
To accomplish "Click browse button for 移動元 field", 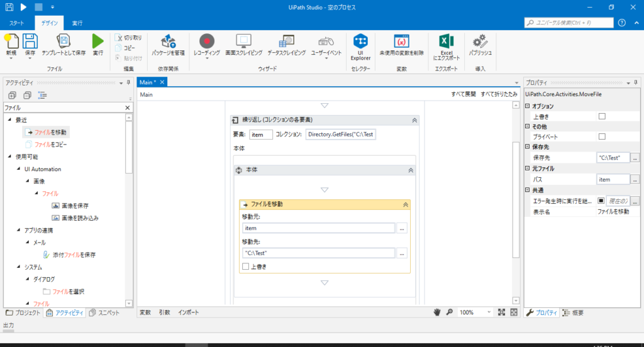I will 402,228.
